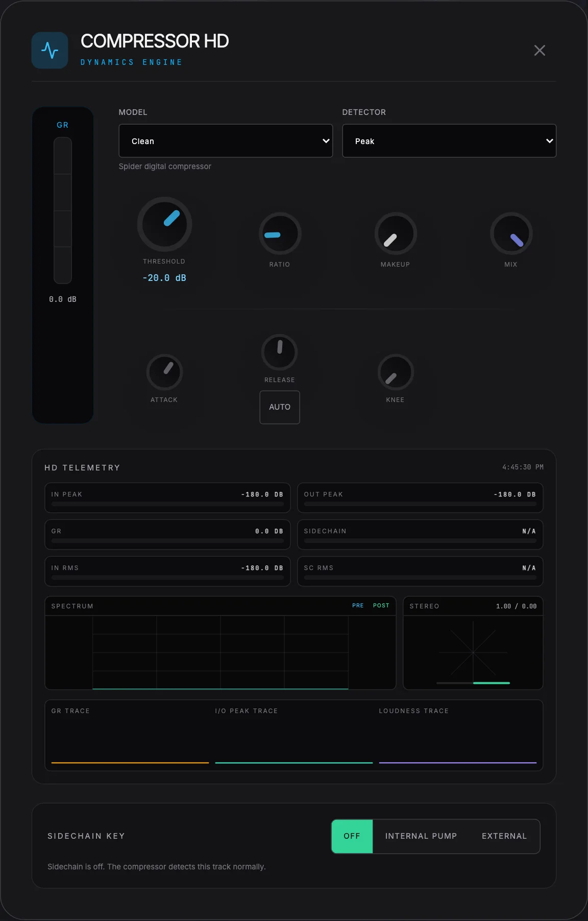Click the stereo balance bar
The image size is (588, 921).
(x=473, y=683)
